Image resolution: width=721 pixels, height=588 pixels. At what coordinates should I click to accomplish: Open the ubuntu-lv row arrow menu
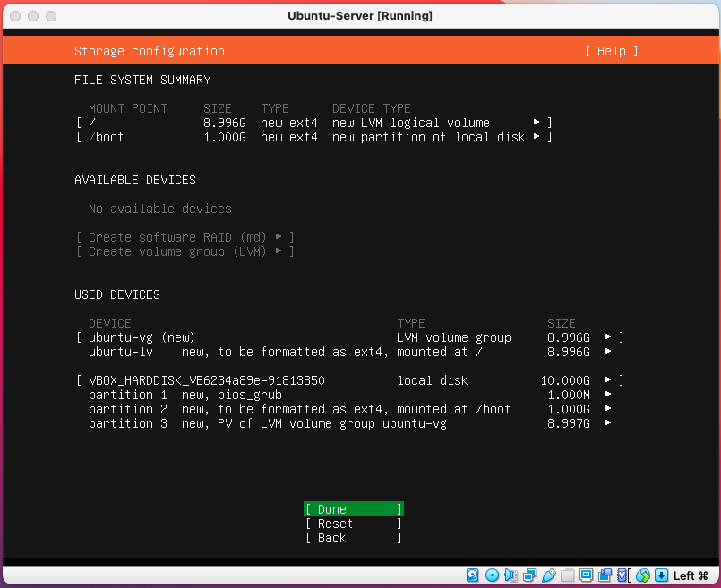click(x=608, y=351)
